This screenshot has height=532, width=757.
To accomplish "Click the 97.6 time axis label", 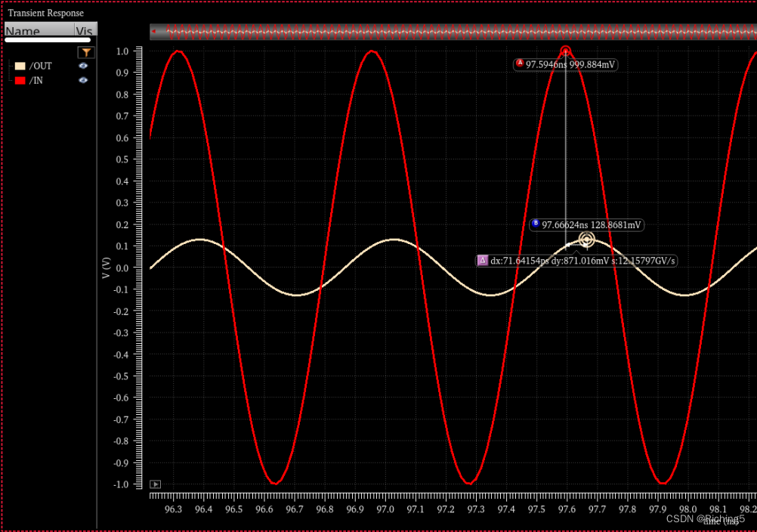I will coord(567,509).
